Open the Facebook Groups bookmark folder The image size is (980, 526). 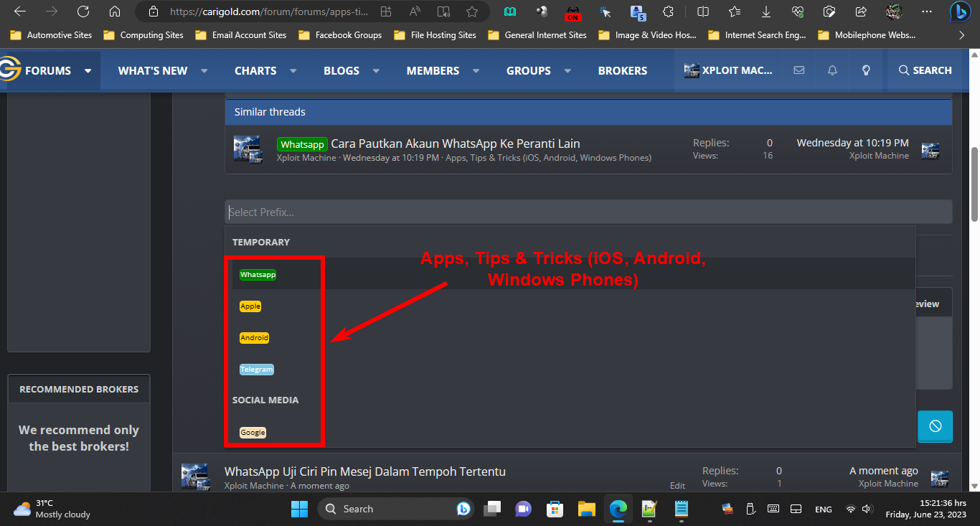pyautogui.click(x=340, y=34)
